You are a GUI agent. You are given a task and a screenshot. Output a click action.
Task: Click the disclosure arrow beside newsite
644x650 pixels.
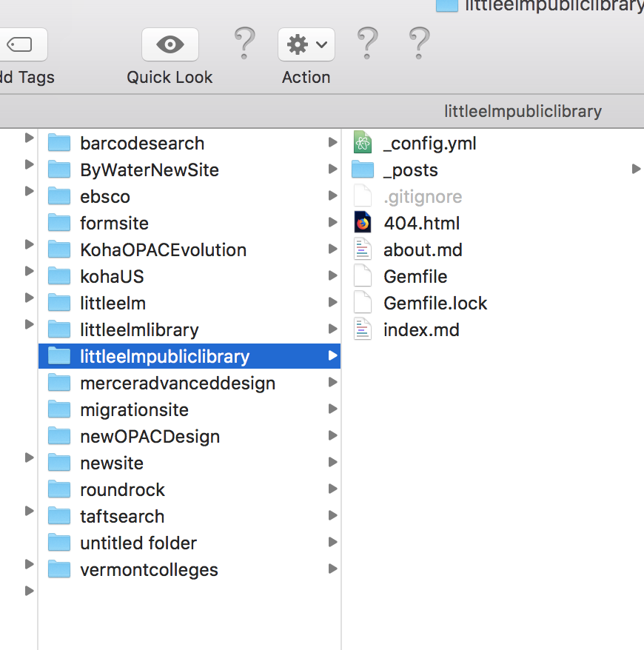coord(29,459)
